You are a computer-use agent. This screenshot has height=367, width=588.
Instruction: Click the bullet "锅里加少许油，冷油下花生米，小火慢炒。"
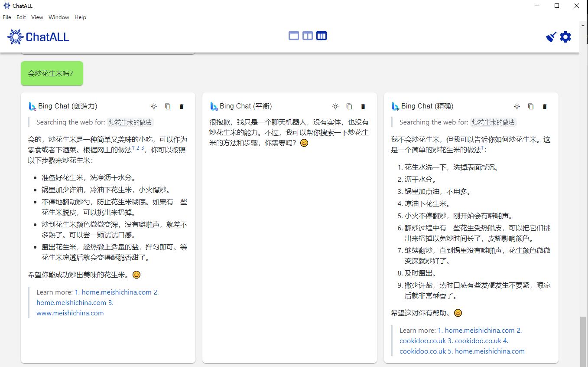click(x=107, y=190)
